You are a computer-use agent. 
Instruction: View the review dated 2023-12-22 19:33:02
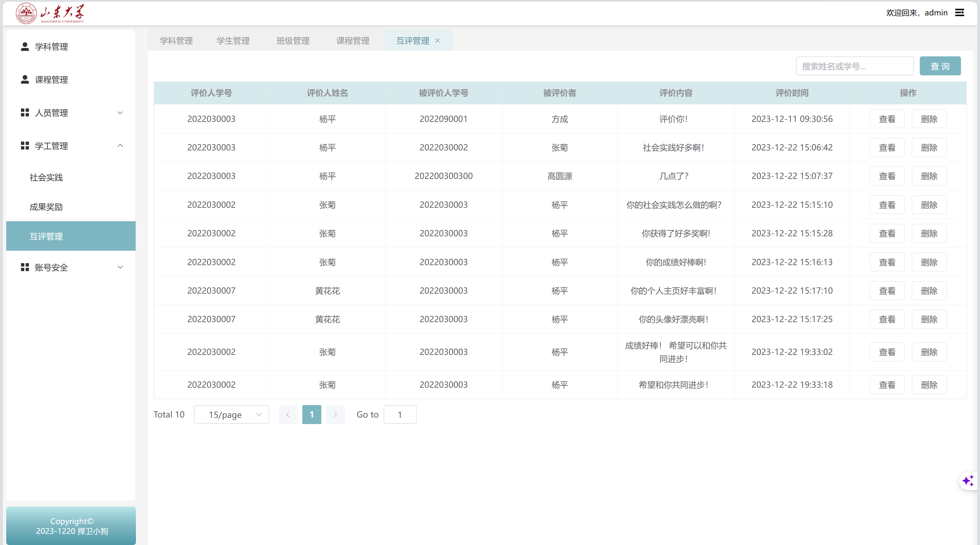887,352
